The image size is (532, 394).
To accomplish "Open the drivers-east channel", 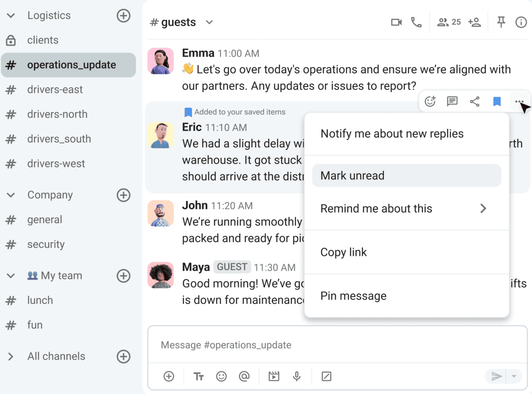I will [x=55, y=90].
